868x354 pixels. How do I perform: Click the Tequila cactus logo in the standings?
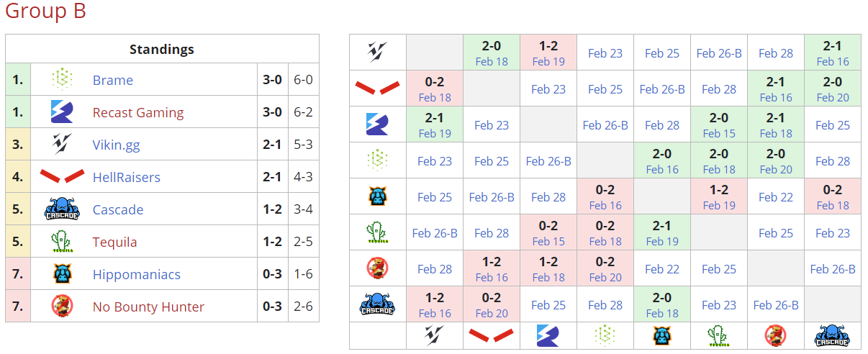click(63, 242)
